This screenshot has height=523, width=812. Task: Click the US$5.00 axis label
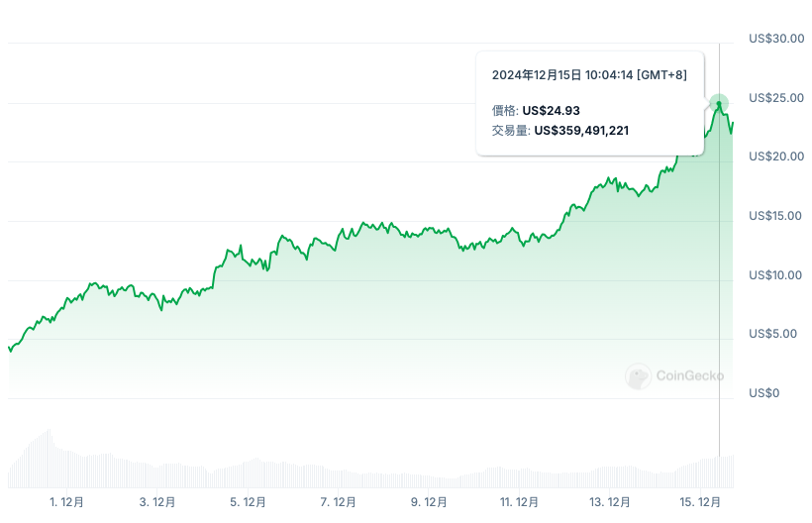[773, 334]
